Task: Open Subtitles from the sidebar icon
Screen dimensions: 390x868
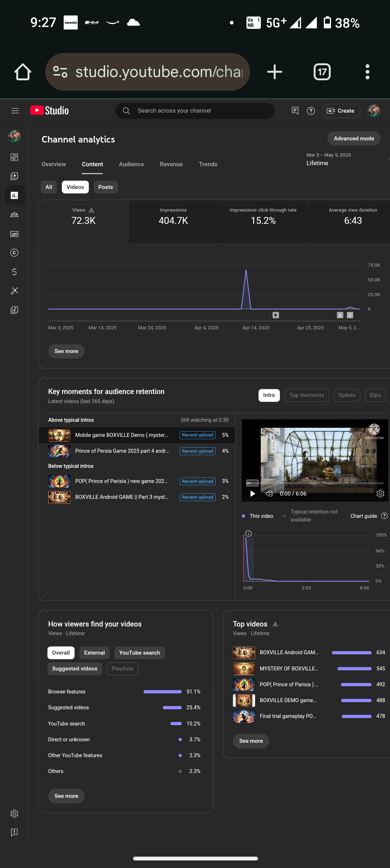Action: (14, 234)
